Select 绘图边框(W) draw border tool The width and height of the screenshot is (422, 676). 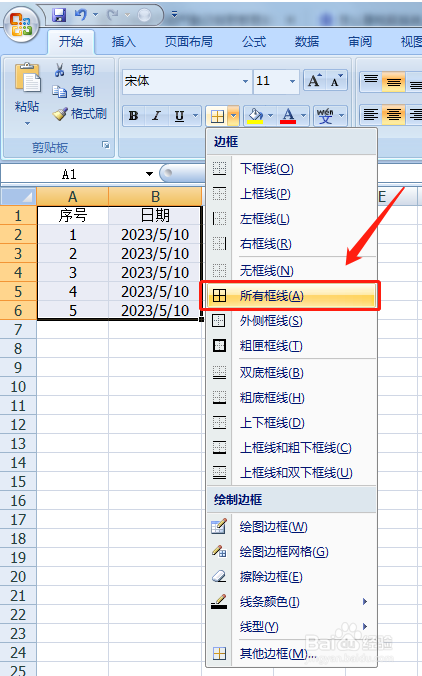[292, 527]
